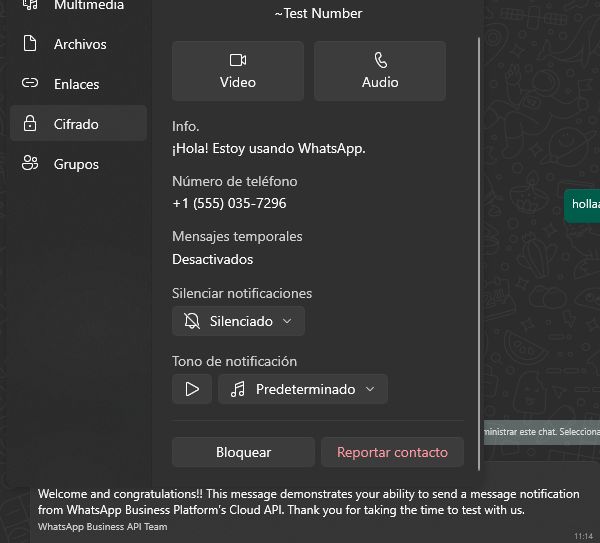Click the 11:14 message timestamp
Image resolution: width=600 pixels, height=543 pixels.
(x=584, y=536)
